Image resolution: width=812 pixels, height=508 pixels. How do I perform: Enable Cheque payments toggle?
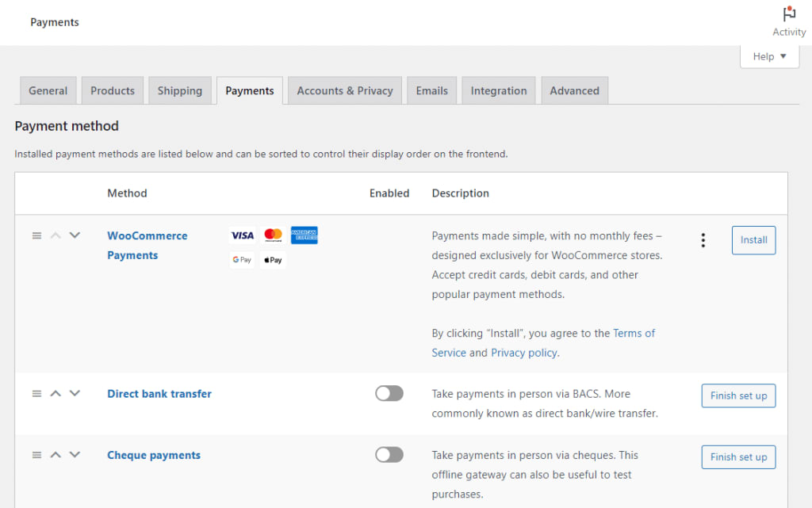click(389, 455)
